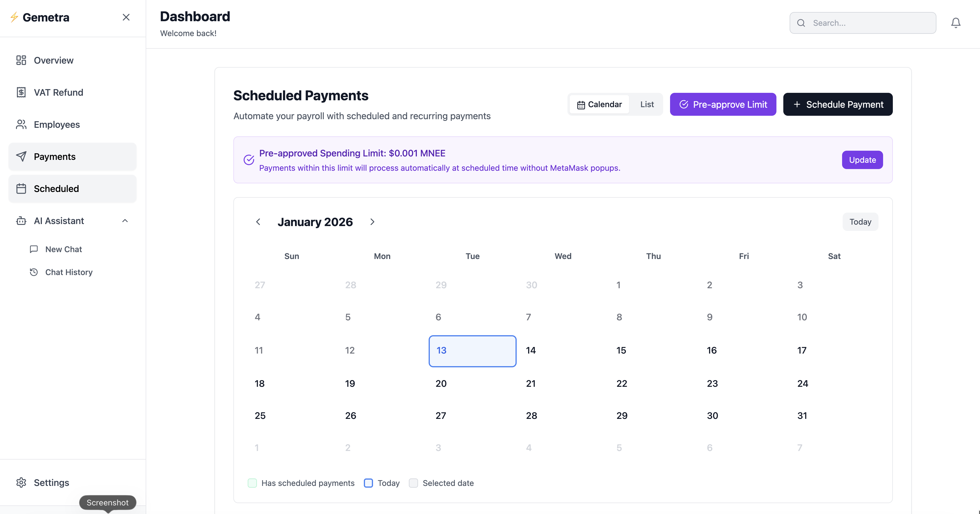Switch to Calendar view
Screen dimensions: 980x514
click(x=599, y=104)
